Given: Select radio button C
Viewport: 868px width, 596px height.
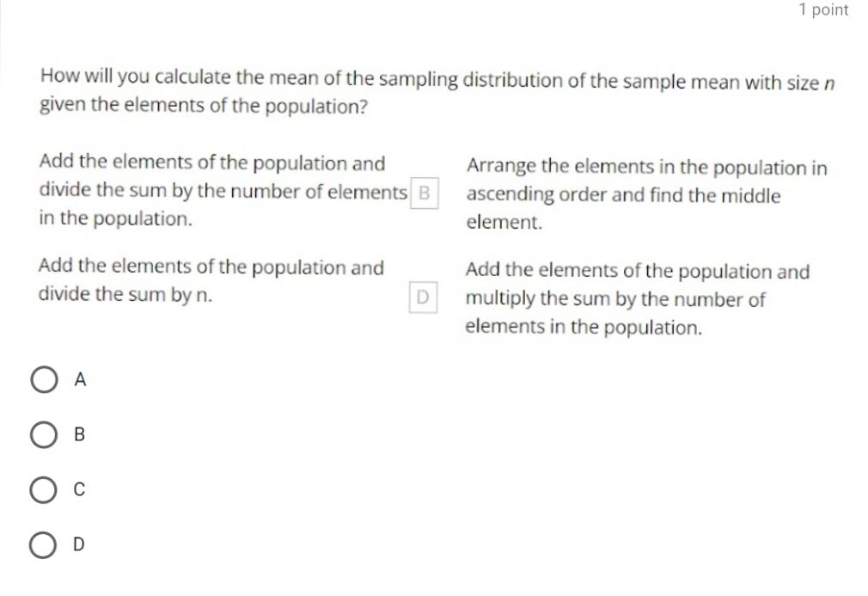Looking at the screenshot, I should pos(43,489).
